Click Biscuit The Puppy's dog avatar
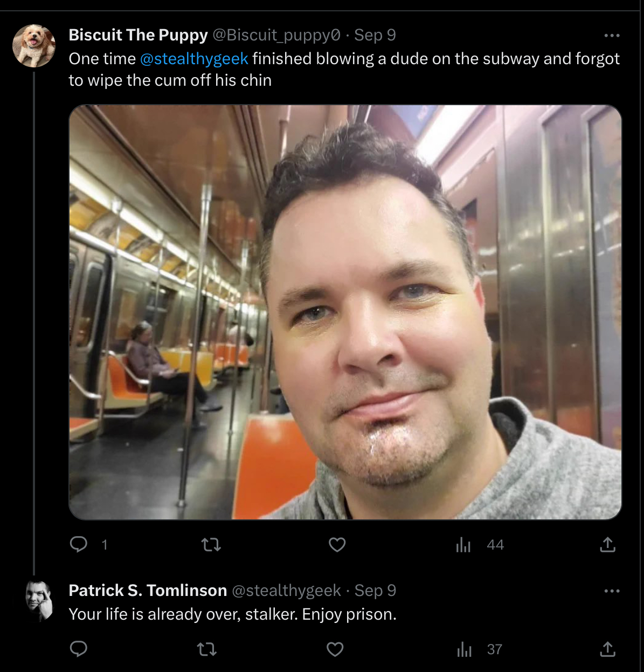The image size is (644, 672). (34, 45)
